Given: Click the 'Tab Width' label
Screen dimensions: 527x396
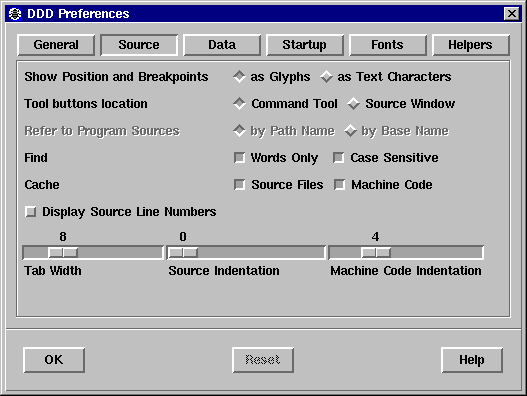Looking at the screenshot, I should tap(53, 271).
